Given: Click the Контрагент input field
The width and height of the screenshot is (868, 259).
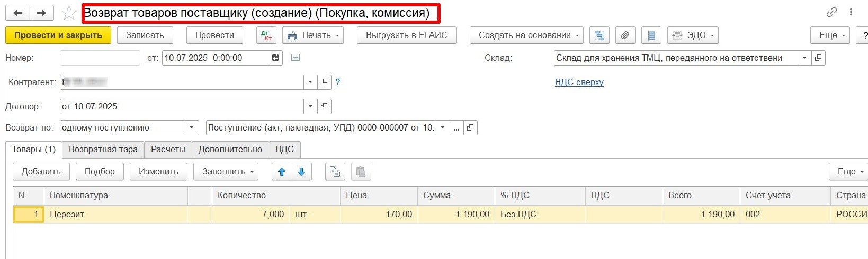Looking at the screenshot, I should pyautogui.click(x=182, y=82).
